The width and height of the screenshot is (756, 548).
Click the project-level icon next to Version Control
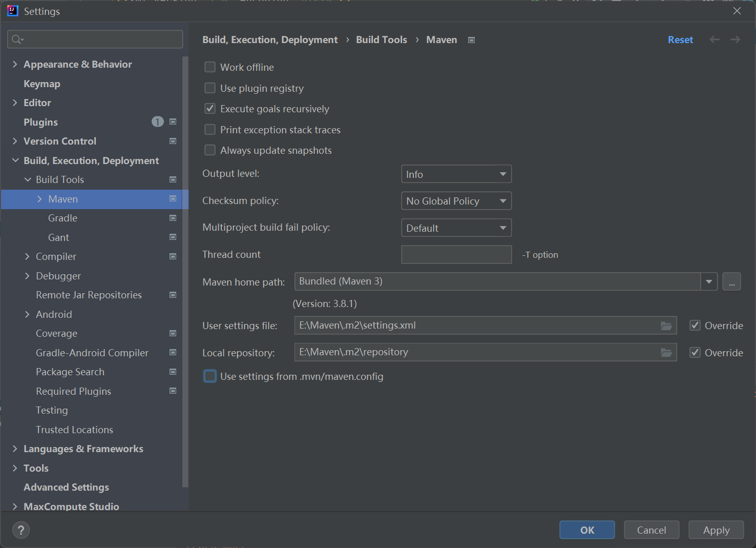click(173, 141)
